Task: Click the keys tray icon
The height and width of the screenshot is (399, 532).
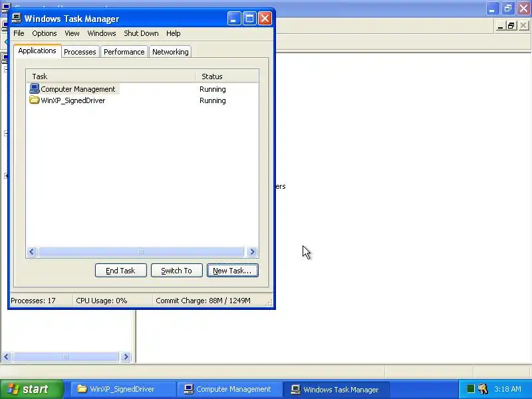Action: pos(483,389)
